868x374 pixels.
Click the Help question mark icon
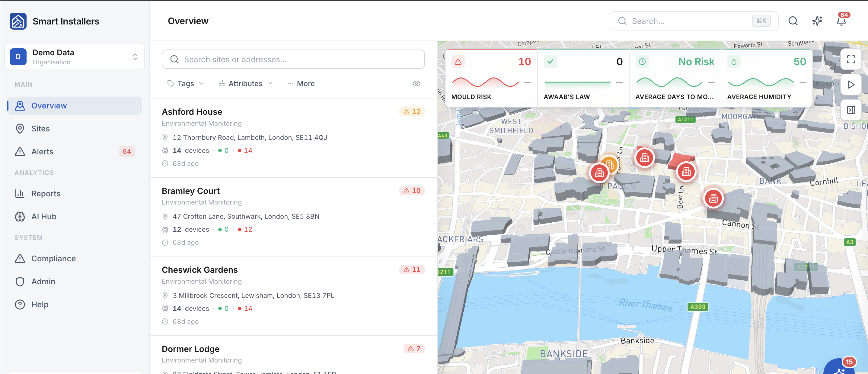tap(20, 304)
